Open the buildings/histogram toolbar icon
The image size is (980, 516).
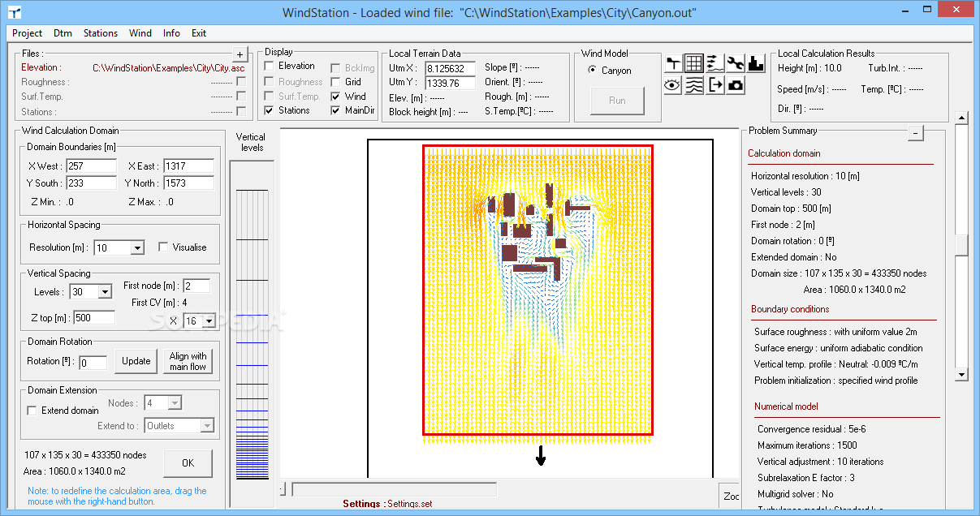pyautogui.click(x=756, y=63)
